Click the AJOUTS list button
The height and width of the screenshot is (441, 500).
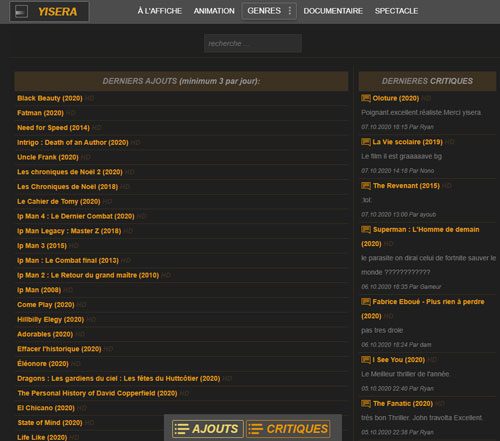point(208,429)
